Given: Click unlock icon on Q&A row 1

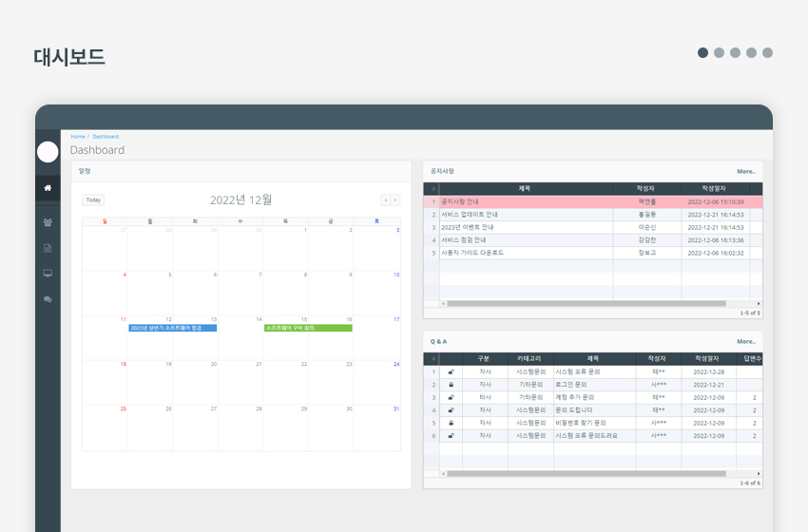Looking at the screenshot, I should [451, 372].
